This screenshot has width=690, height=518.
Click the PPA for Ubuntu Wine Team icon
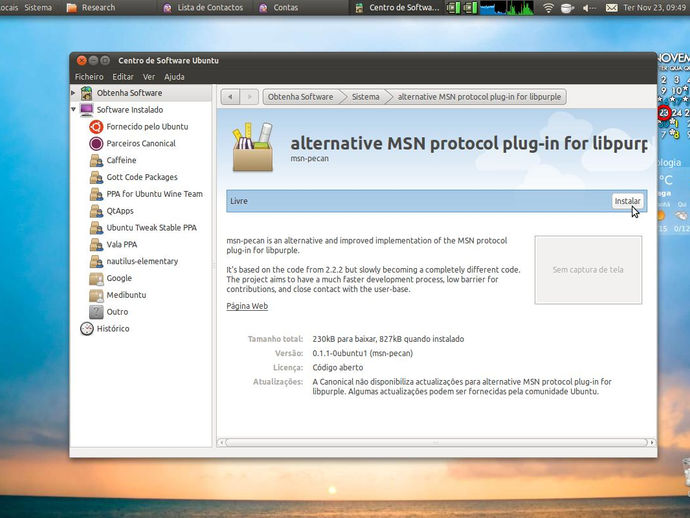pyautogui.click(x=96, y=194)
